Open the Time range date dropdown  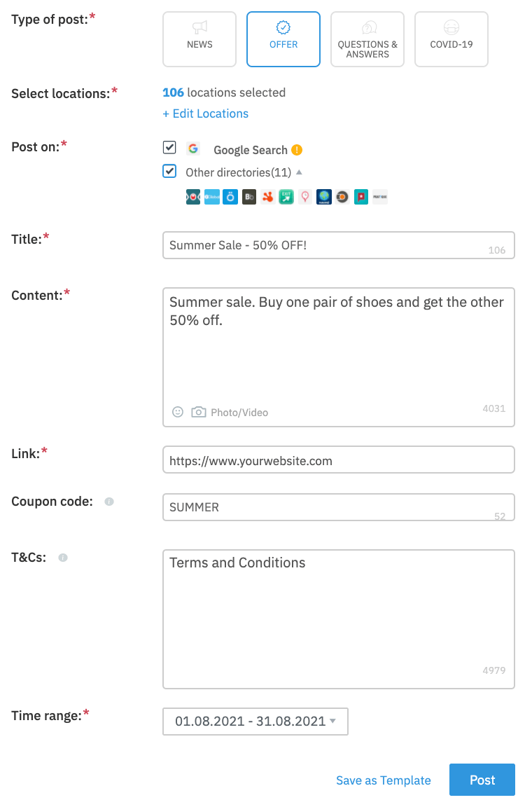pos(255,721)
